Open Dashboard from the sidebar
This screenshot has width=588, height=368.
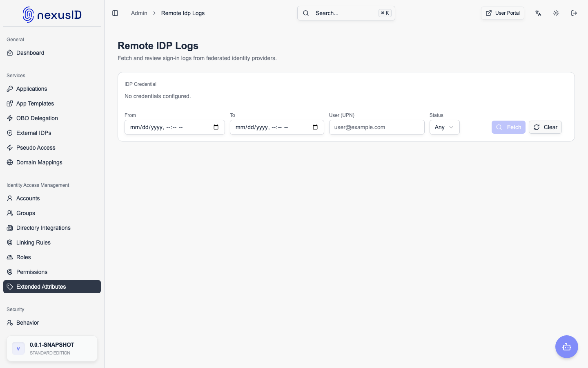click(52, 53)
